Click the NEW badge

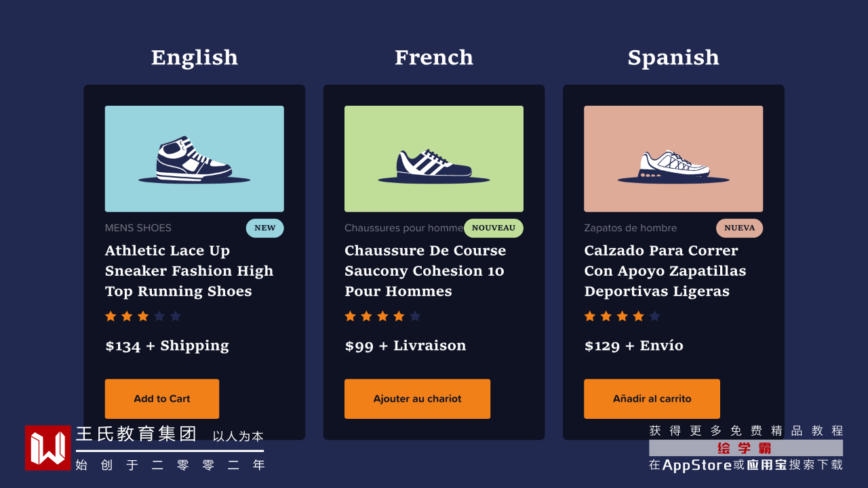[x=264, y=228]
